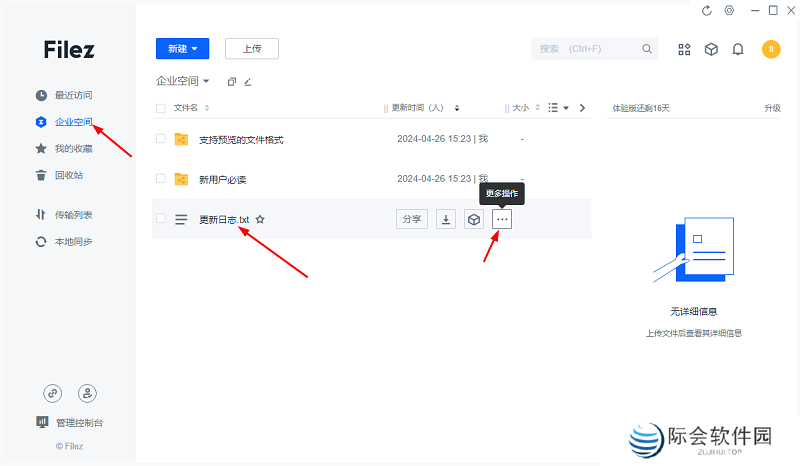Image resolution: width=800 pixels, height=466 pixels.
Task: Open Recent Visits (最近访问) in sidebar
Action: click(x=64, y=95)
